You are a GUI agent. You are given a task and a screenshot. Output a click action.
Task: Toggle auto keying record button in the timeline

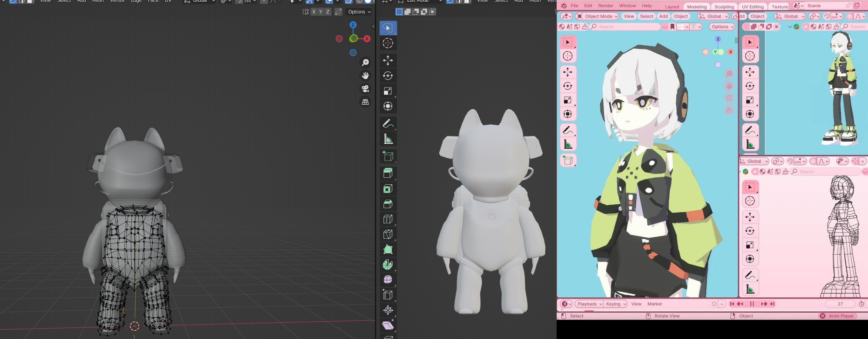[x=714, y=304]
